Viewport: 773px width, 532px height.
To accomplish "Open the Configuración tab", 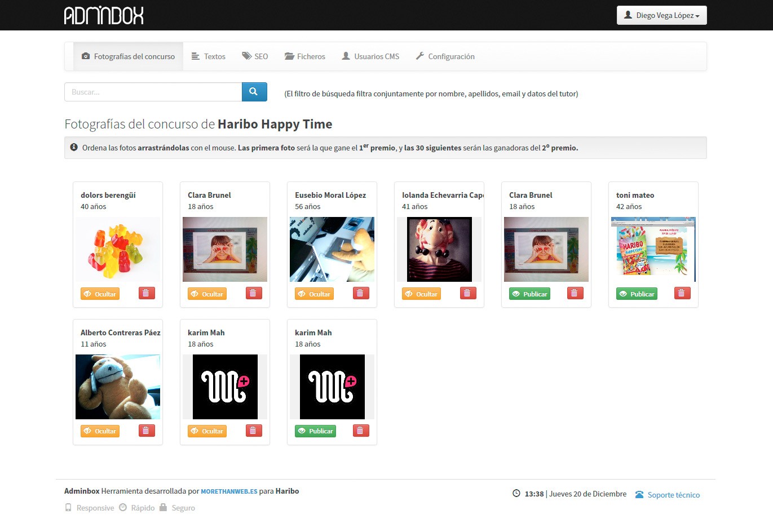I will pos(445,56).
